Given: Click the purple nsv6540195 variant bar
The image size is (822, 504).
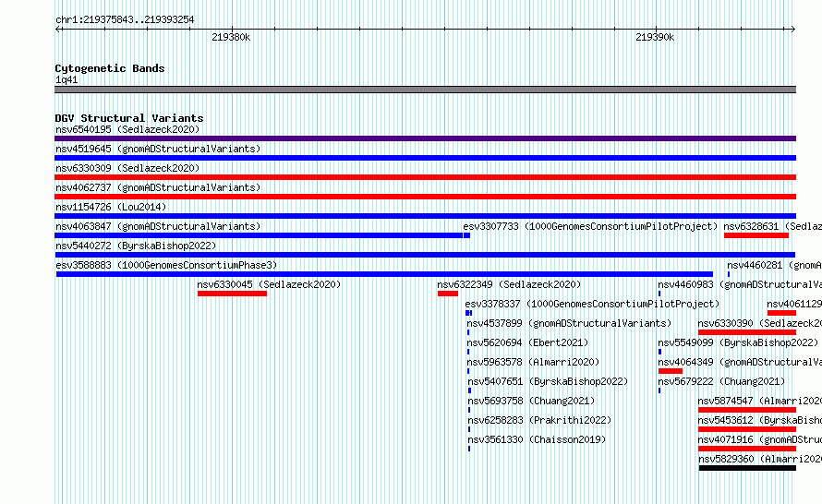Looking at the screenshot, I should (425, 138).
